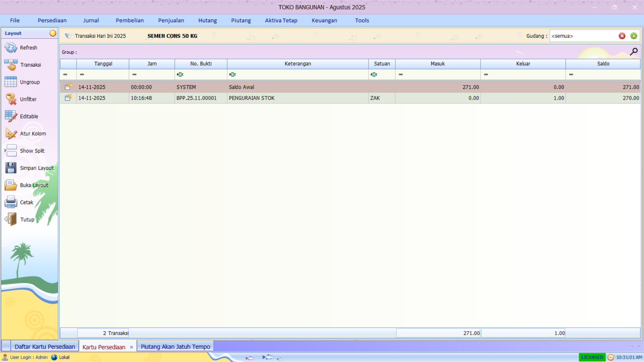Click the search magnifier icon above Saldo column
This screenshot has width=644, height=362.
(x=634, y=51)
